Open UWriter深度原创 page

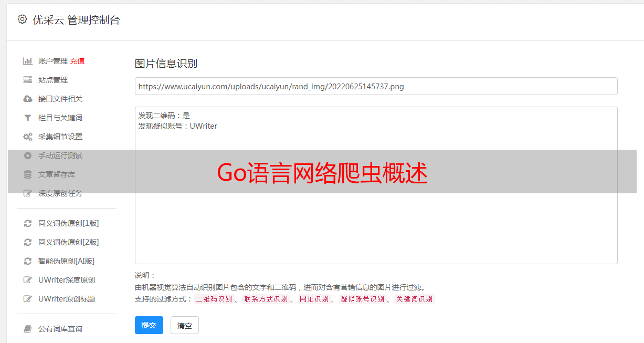coord(67,280)
